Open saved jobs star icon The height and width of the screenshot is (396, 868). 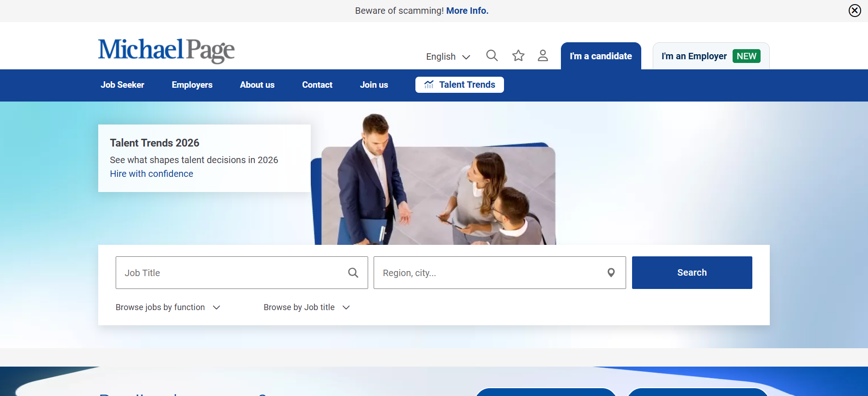tap(518, 56)
